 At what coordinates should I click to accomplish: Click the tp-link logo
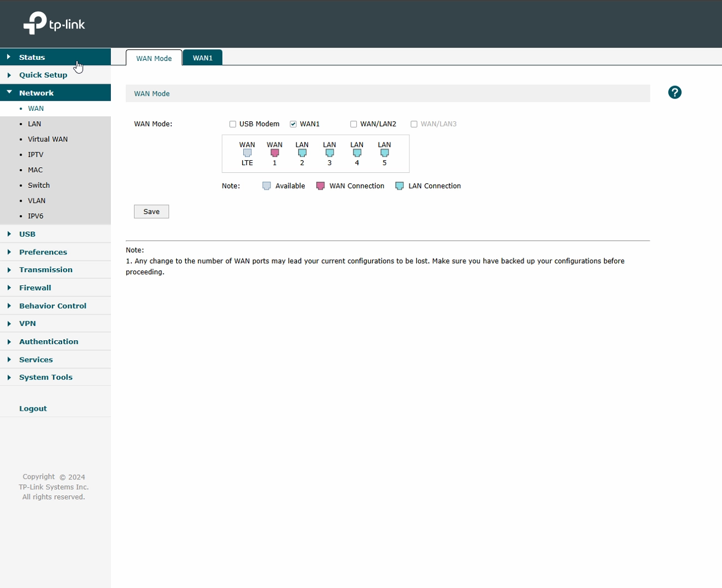[54, 24]
